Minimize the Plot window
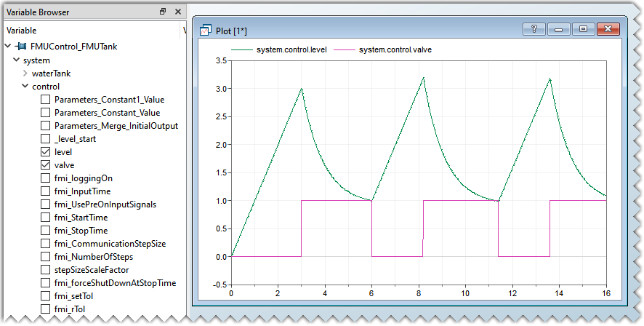The height and width of the screenshot is (326, 644). click(x=559, y=29)
